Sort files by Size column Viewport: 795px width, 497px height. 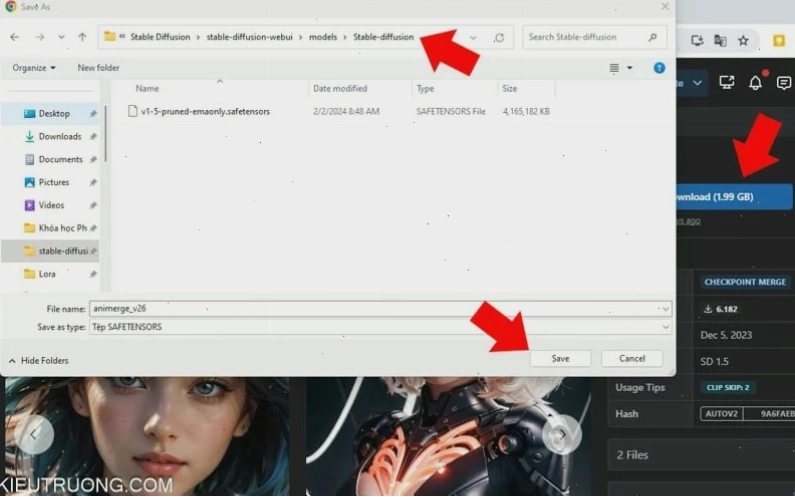510,88
